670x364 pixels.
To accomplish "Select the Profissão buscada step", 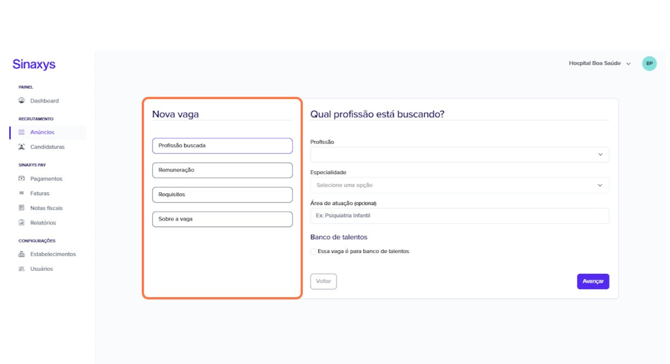I will (x=222, y=146).
